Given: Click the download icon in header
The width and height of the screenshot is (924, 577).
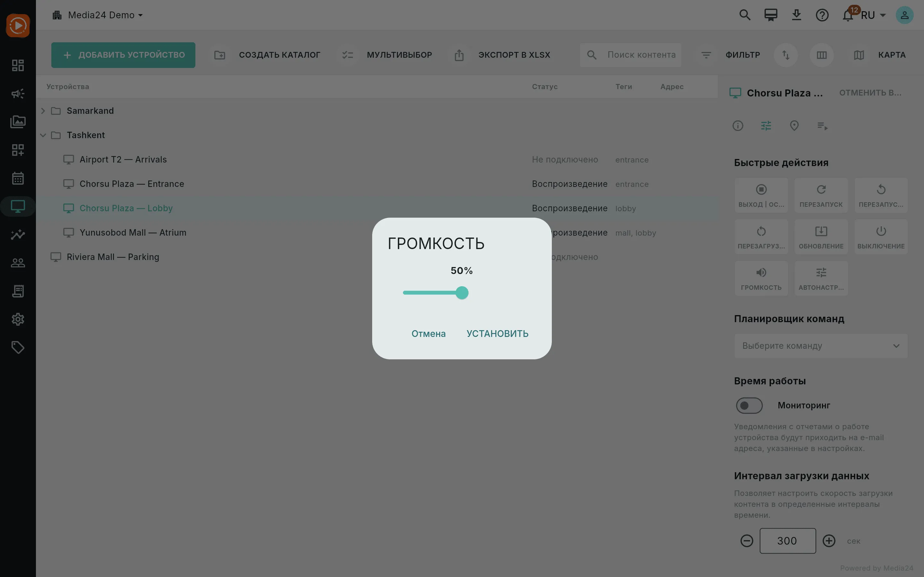Looking at the screenshot, I should point(797,15).
